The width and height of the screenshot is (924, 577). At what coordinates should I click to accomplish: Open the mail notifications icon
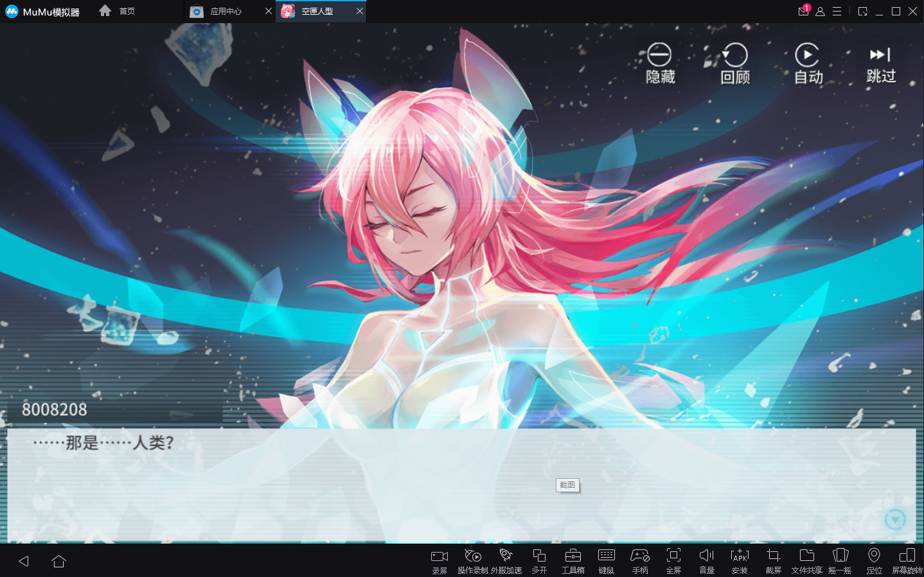coord(804,11)
